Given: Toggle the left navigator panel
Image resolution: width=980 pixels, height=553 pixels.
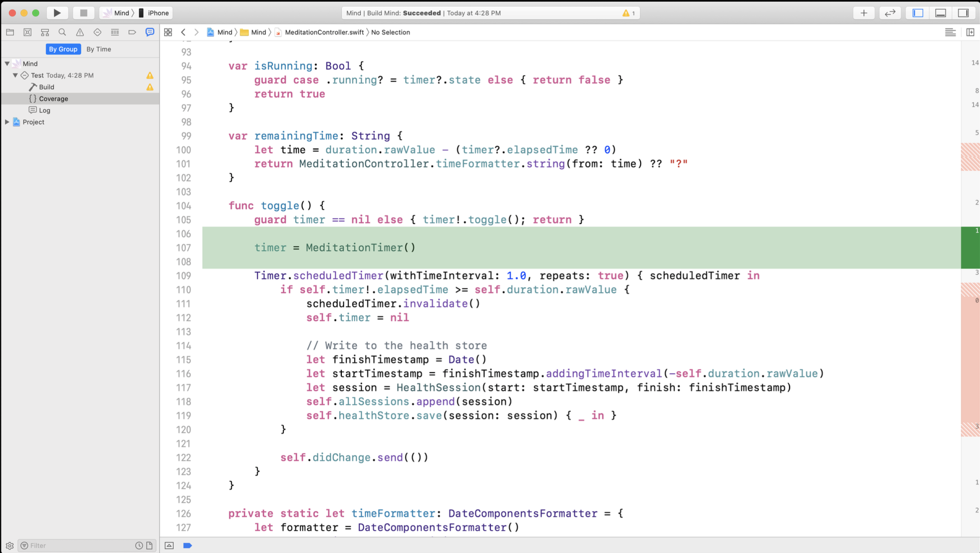Looking at the screenshot, I should [x=918, y=13].
